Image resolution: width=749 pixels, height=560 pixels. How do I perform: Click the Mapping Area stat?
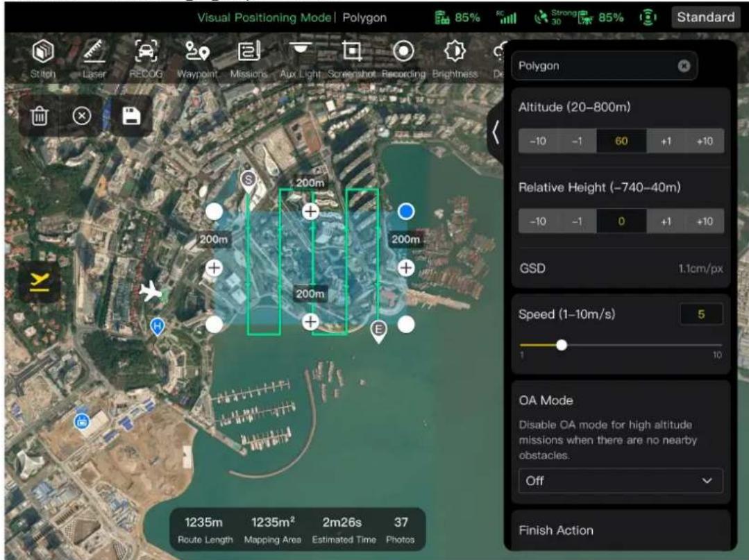[x=273, y=530]
